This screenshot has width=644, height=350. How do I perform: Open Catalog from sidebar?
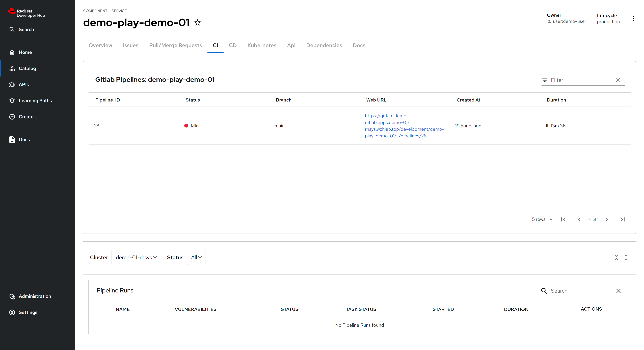[27, 68]
